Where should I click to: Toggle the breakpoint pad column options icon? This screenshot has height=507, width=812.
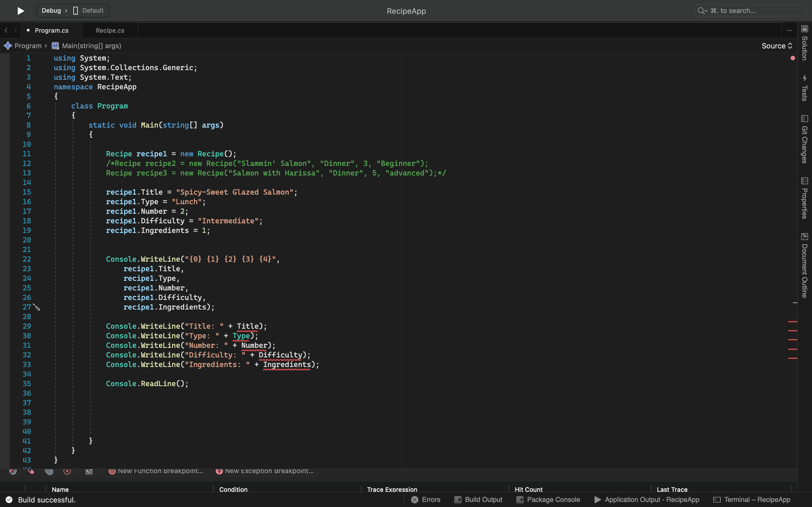click(x=89, y=471)
